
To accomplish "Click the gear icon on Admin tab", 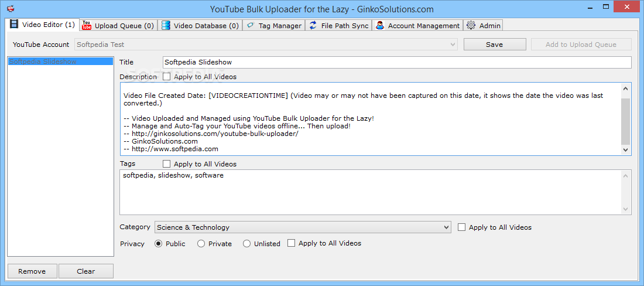I will pos(471,25).
